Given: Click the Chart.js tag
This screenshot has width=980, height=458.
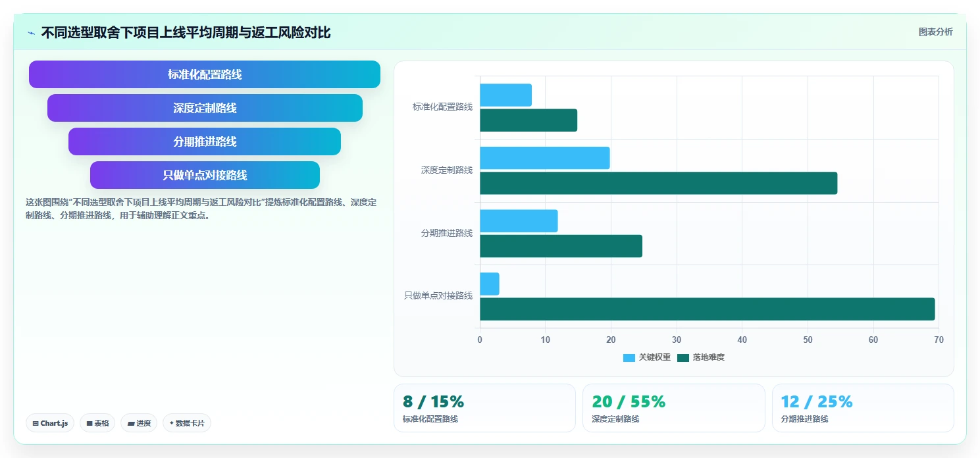Looking at the screenshot, I should (x=50, y=423).
